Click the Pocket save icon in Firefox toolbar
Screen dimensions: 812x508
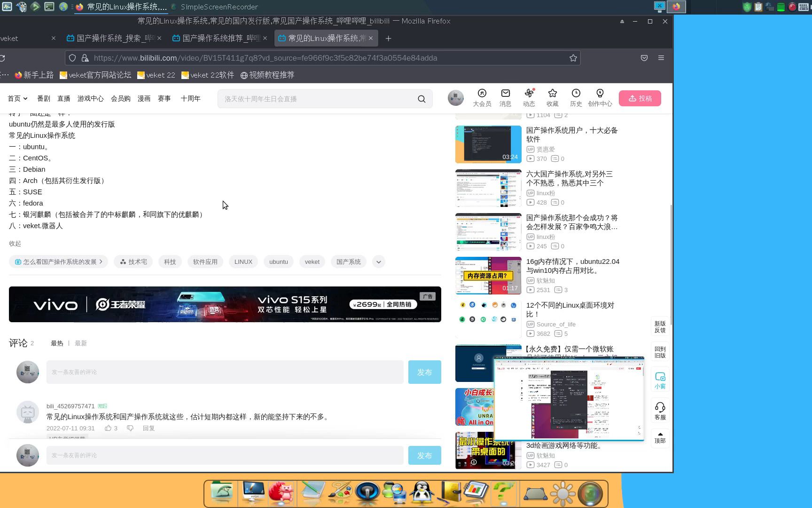644,58
